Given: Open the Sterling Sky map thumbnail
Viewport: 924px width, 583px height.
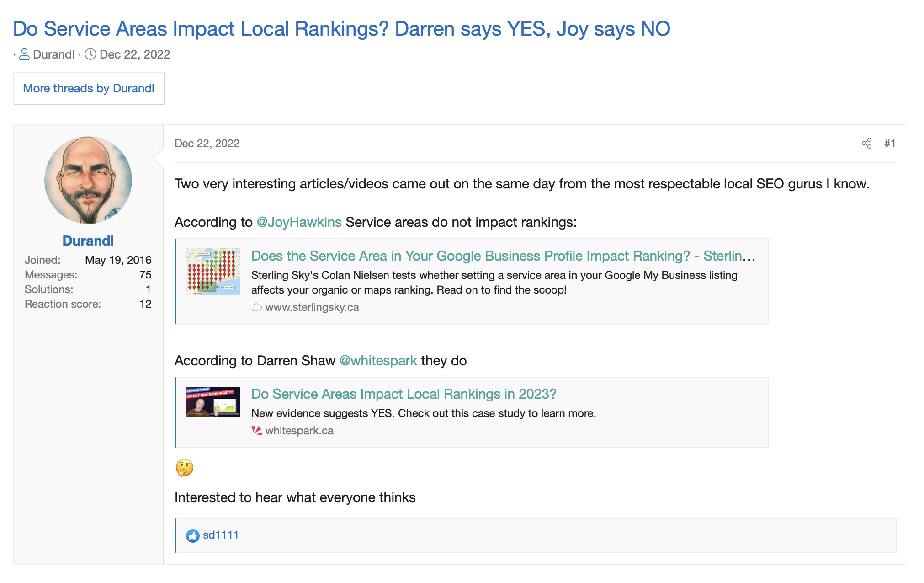Looking at the screenshot, I should 212,272.
